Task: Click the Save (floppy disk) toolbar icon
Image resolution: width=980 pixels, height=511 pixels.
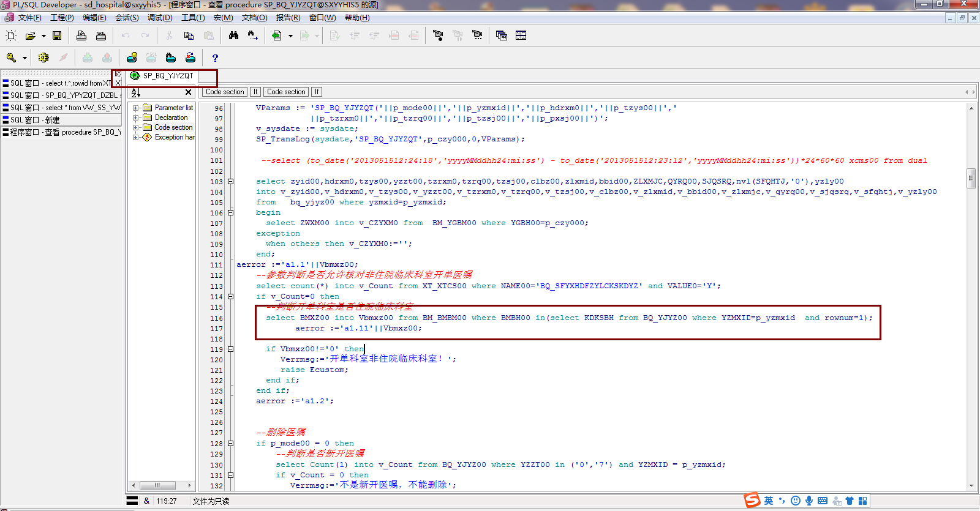Action: coord(57,35)
